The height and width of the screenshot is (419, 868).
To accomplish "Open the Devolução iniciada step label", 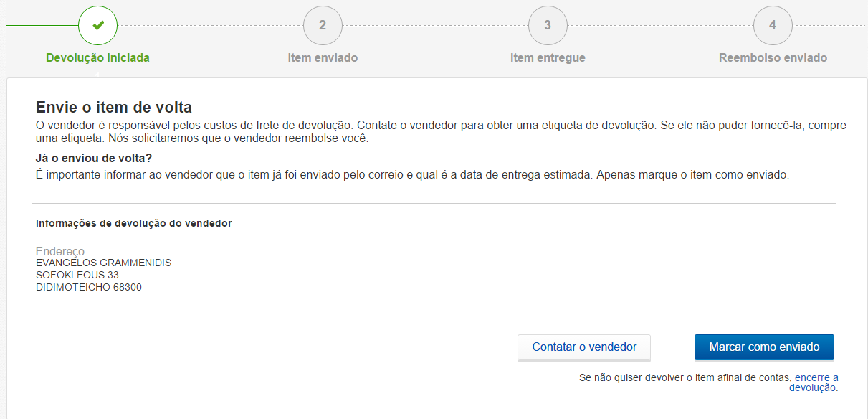I will (x=98, y=57).
